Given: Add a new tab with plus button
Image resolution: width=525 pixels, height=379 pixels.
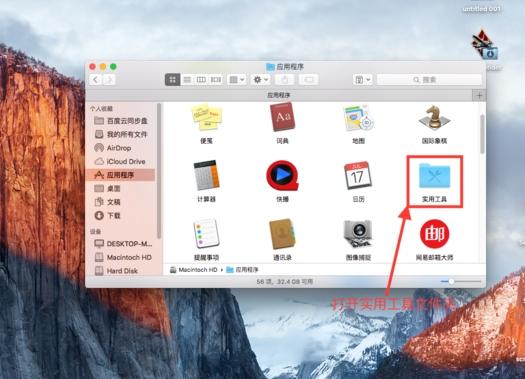Looking at the screenshot, I should tap(479, 95).
